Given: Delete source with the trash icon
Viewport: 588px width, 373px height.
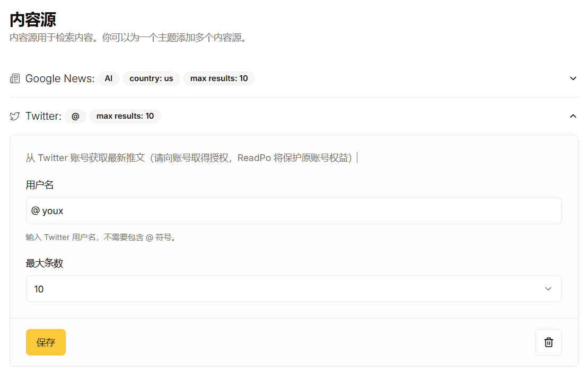Looking at the screenshot, I should tap(548, 342).
